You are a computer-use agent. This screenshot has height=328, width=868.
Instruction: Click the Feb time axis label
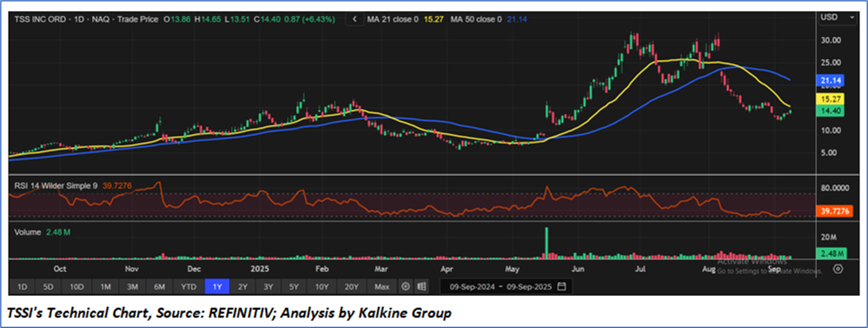(x=322, y=269)
